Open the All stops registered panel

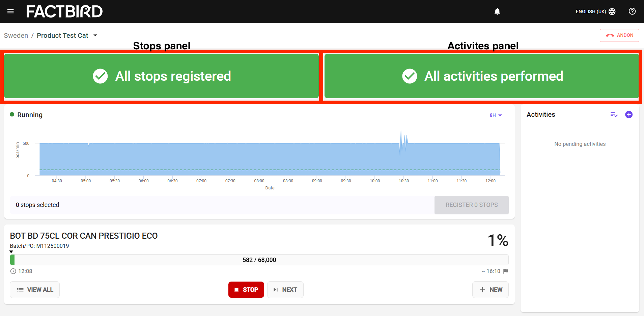pos(161,76)
